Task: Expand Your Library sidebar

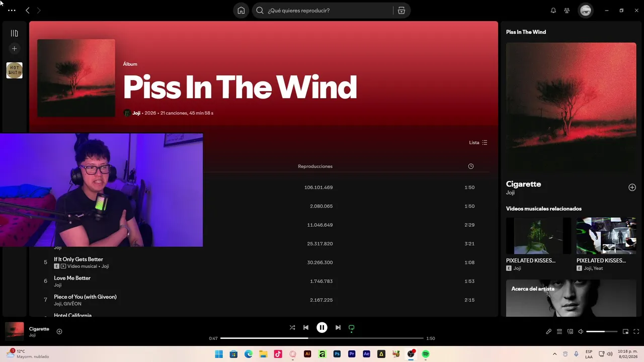Action: click(14, 33)
